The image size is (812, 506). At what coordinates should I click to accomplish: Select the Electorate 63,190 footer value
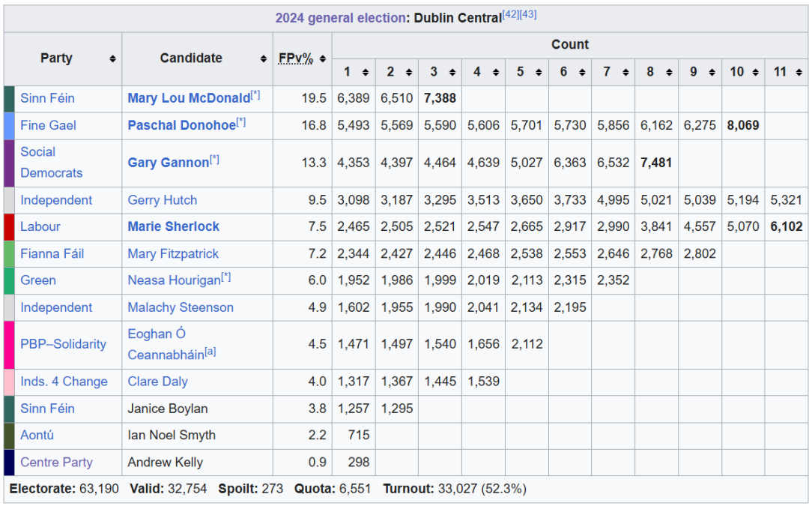click(x=99, y=489)
